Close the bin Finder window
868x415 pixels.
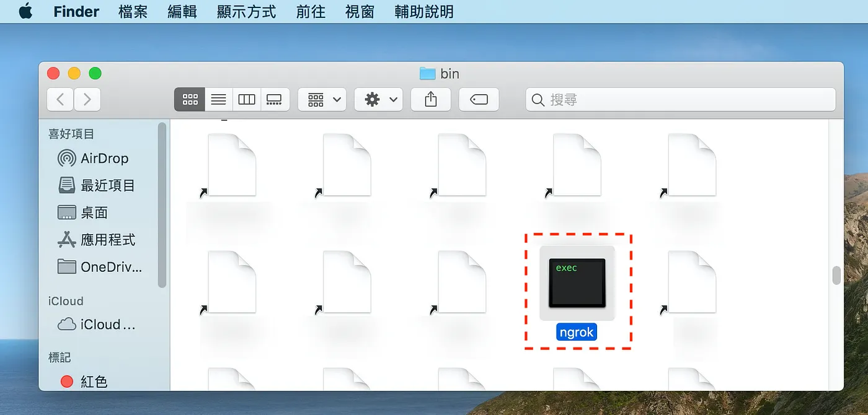coord(53,74)
